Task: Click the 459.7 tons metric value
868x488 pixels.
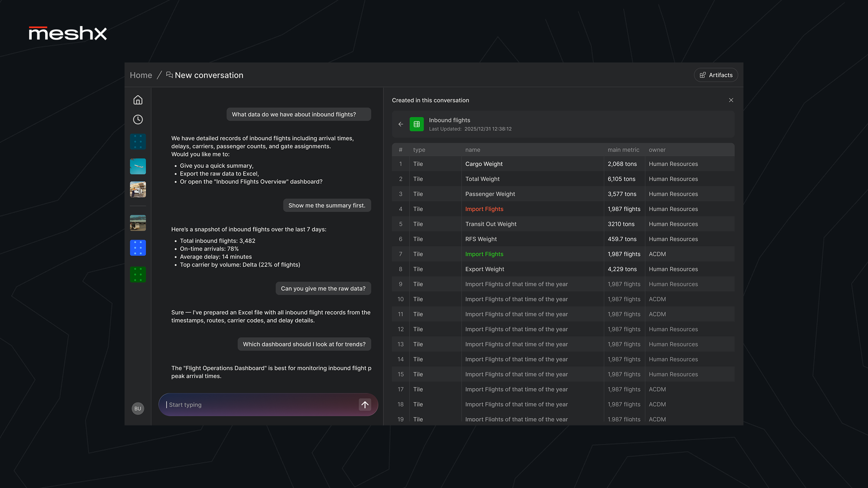Action: 622,239
